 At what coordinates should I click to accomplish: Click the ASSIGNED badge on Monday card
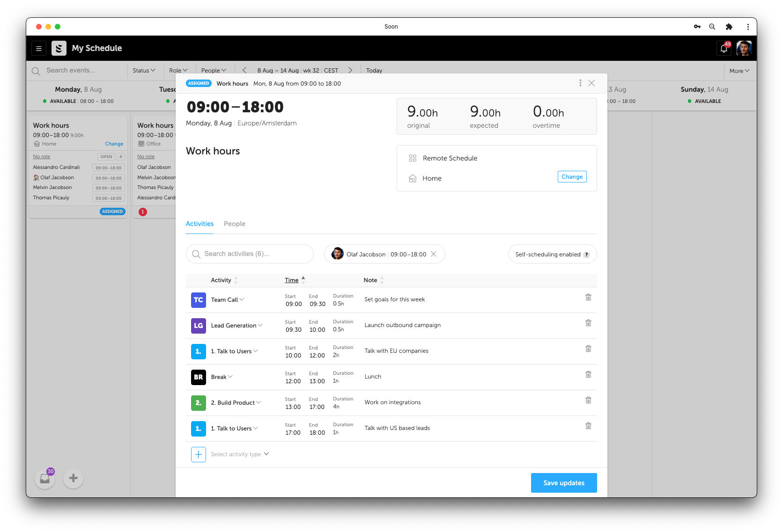(x=112, y=211)
